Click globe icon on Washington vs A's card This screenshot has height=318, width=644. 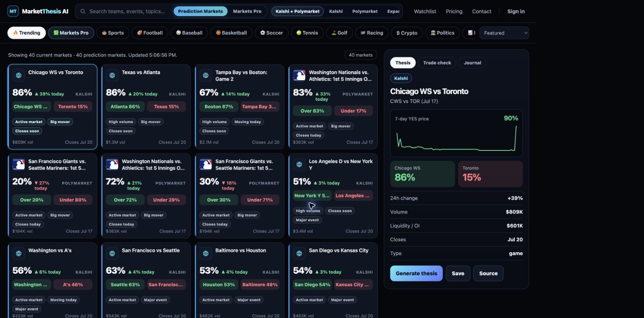coord(19,254)
